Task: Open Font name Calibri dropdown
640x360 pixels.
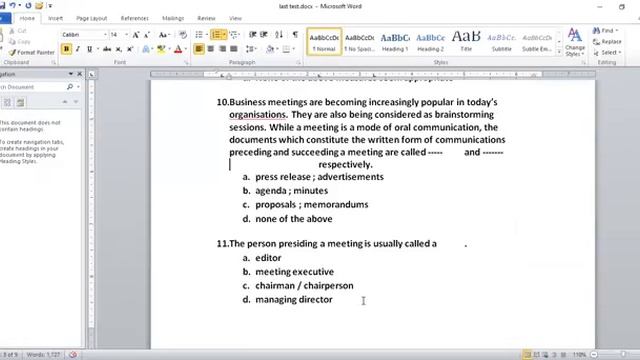Action: 105,35
